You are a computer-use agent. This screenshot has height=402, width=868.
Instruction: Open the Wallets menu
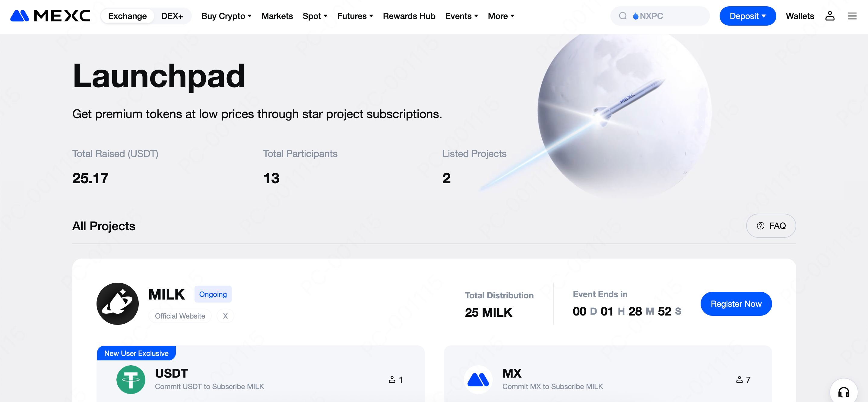point(800,16)
